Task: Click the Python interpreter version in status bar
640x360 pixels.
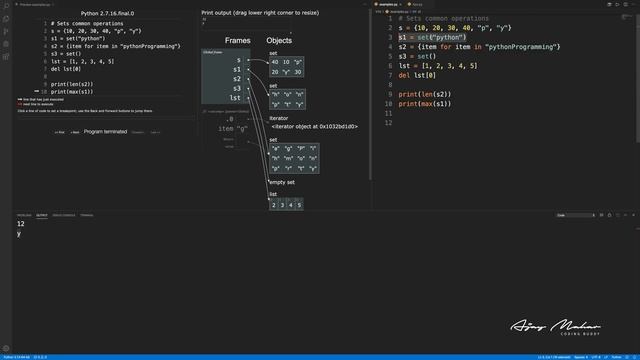Action: coord(17,357)
